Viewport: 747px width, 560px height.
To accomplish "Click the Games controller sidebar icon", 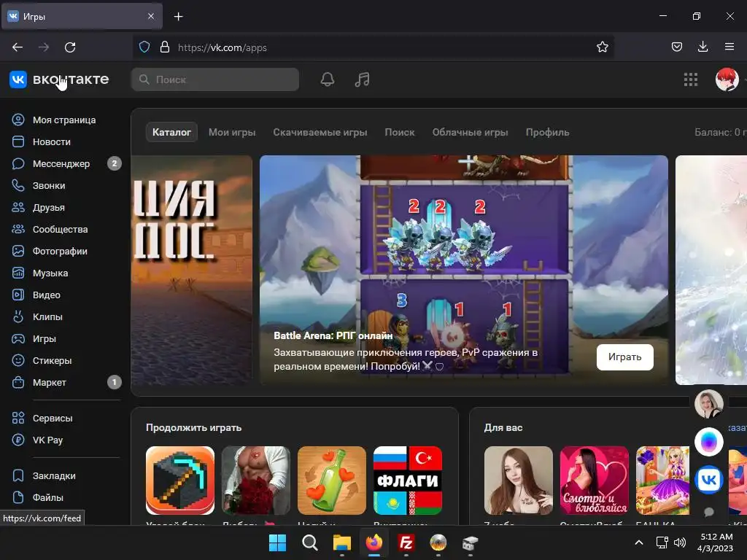I will (18, 338).
